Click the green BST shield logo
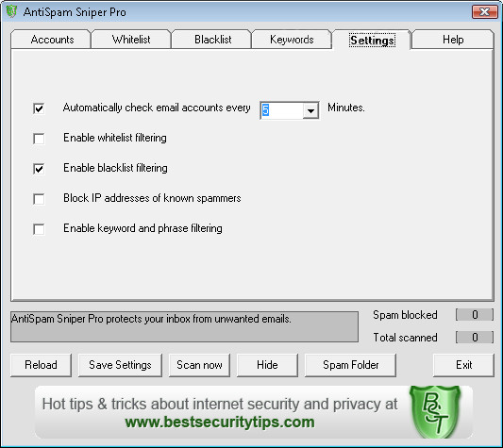This screenshot has width=503, height=448. (x=435, y=411)
